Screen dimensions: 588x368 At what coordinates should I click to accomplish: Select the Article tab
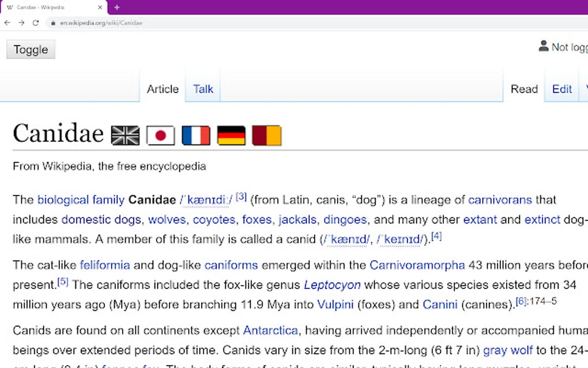tap(163, 89)
